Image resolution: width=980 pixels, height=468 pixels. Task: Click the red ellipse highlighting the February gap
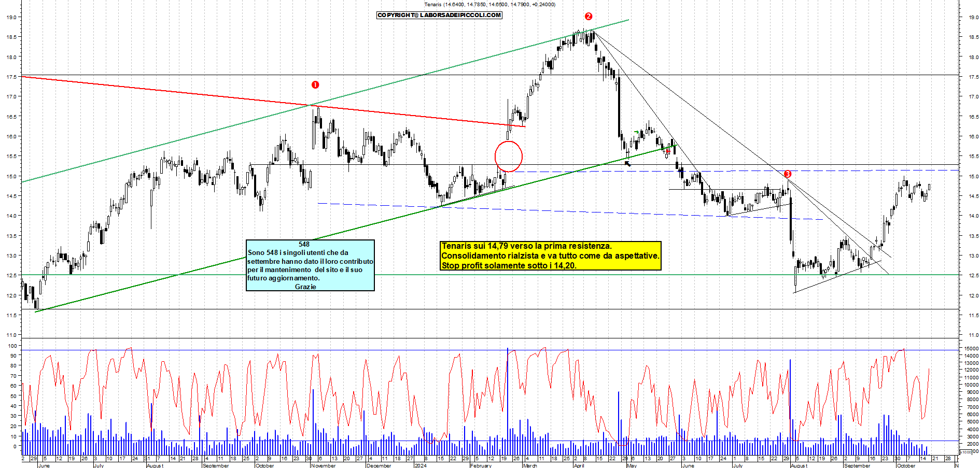[509, 156]
